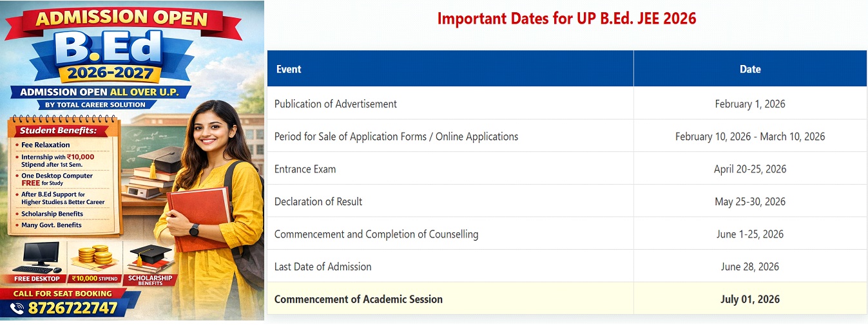This screenshot has height=325, width=868.
Task: Click the phone icon beside the booking number
Action: [x=17, y=309]
